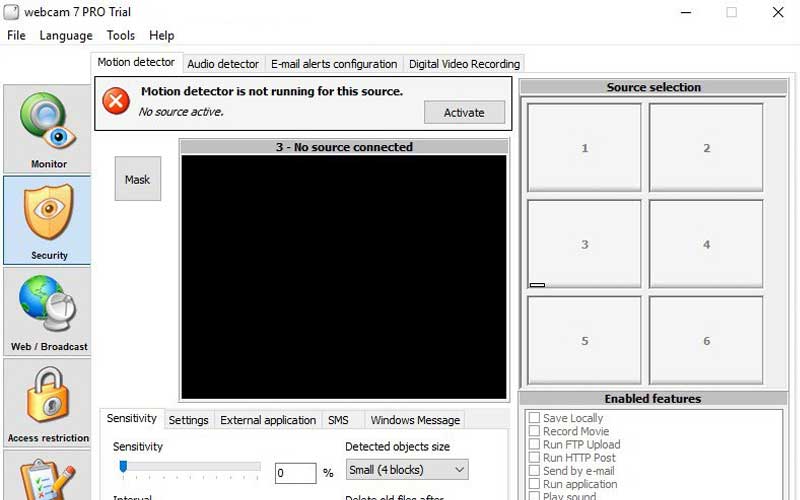The image size is (800, 500).
Task: Select source 3 in Source selection
Action: pyautogui.click(x=584, y=244)
